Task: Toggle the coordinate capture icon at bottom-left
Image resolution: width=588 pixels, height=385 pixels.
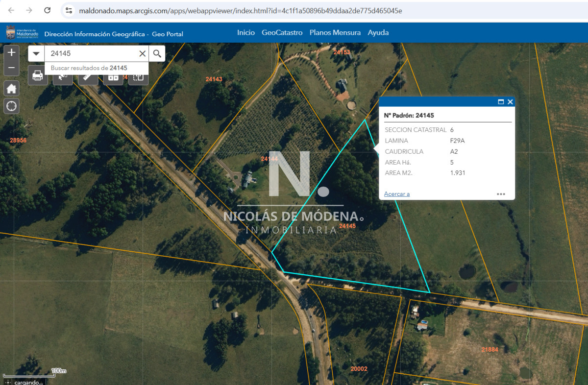Action: [8, 382]
